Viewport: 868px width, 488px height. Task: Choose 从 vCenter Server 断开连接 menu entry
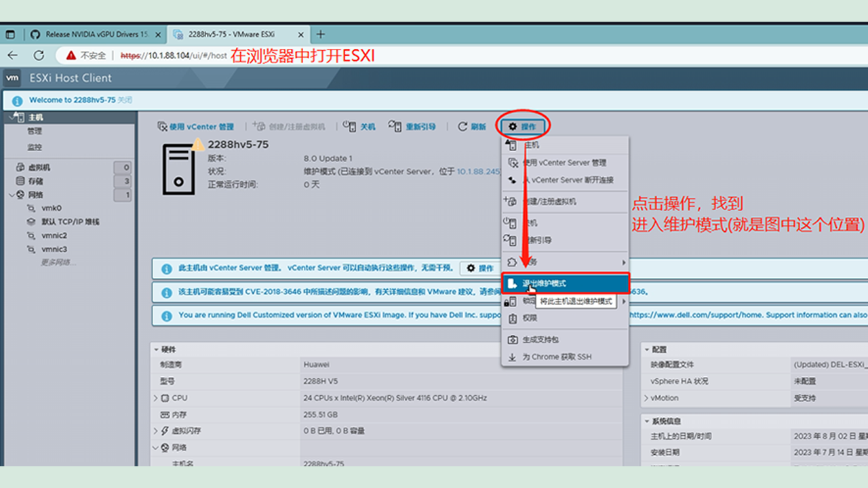pos(566,180)
